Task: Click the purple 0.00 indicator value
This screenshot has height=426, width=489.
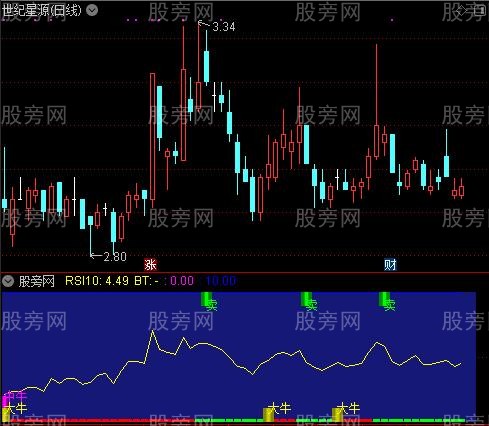Action: 182,281
